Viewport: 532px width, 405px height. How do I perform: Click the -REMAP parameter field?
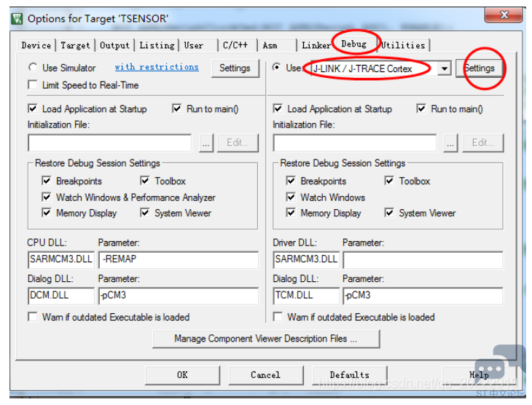point(179,259)
